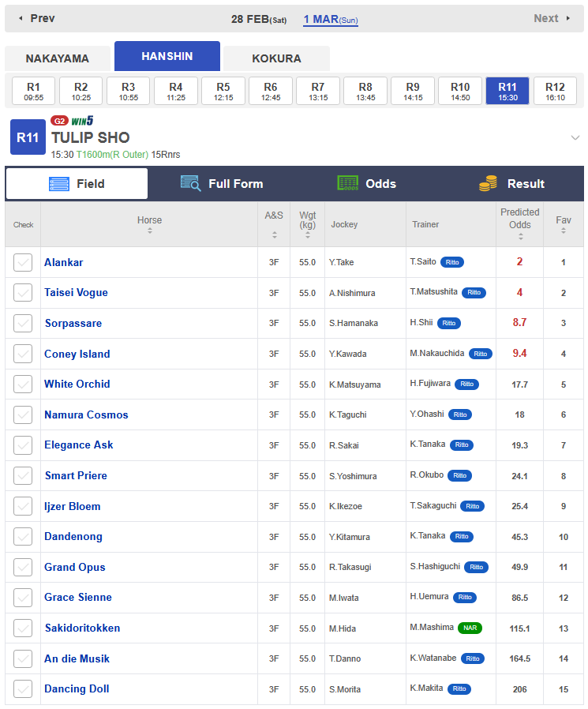Click the Ritto badge beside M.Nakauchida

pyautogui.click(x=481, y=354)
